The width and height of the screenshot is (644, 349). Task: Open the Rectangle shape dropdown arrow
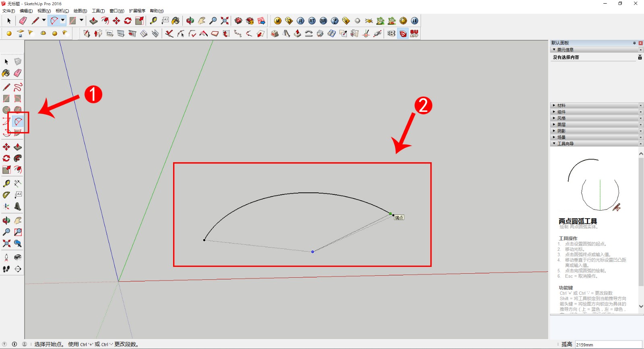pyautogui.click(x=81, y=20)
